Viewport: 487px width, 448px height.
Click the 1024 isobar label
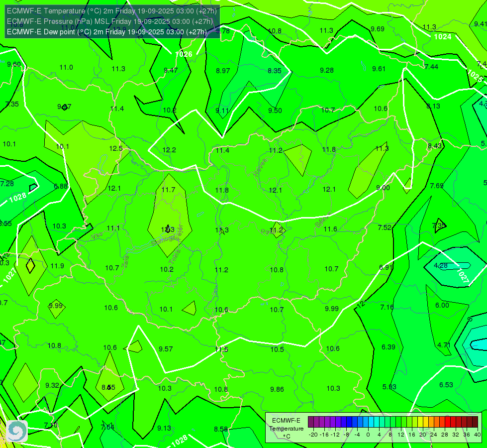coord(443,37)
